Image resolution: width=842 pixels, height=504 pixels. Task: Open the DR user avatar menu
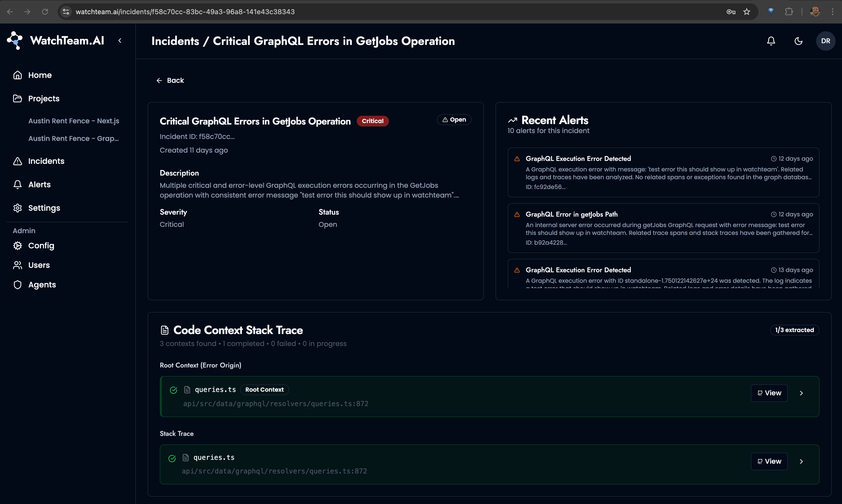(825, 41)
